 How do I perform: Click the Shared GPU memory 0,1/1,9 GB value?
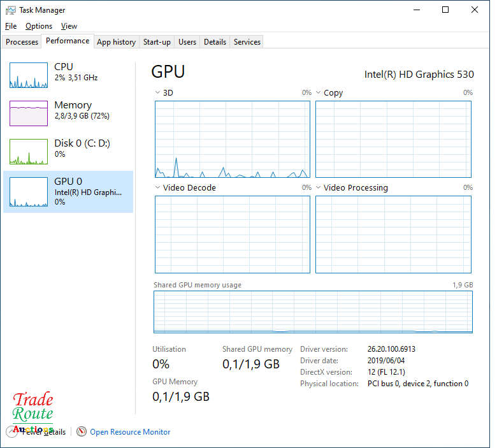251,364
